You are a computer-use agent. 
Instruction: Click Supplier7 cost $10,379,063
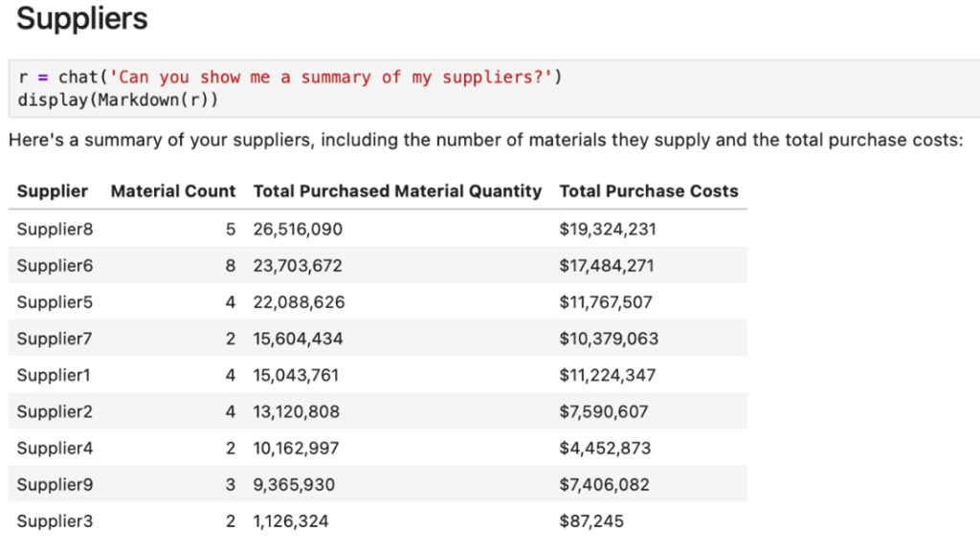click(608, 339)
